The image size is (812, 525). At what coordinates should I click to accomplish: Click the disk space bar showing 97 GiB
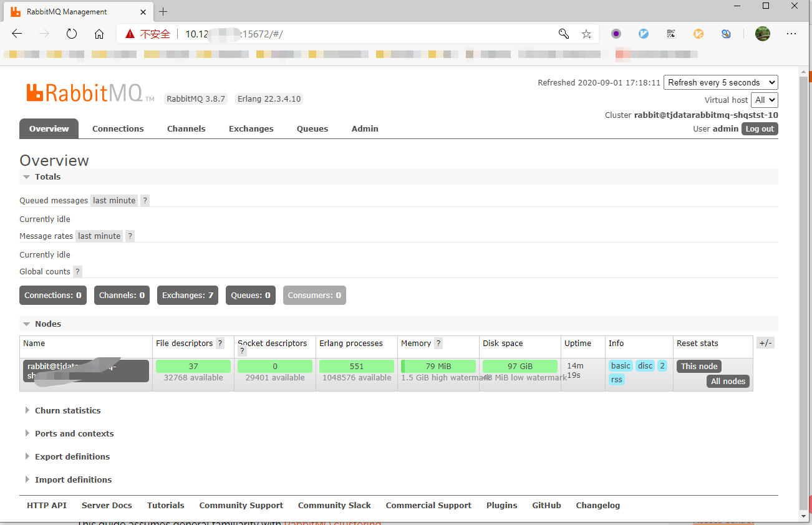[x=520, y=366]
